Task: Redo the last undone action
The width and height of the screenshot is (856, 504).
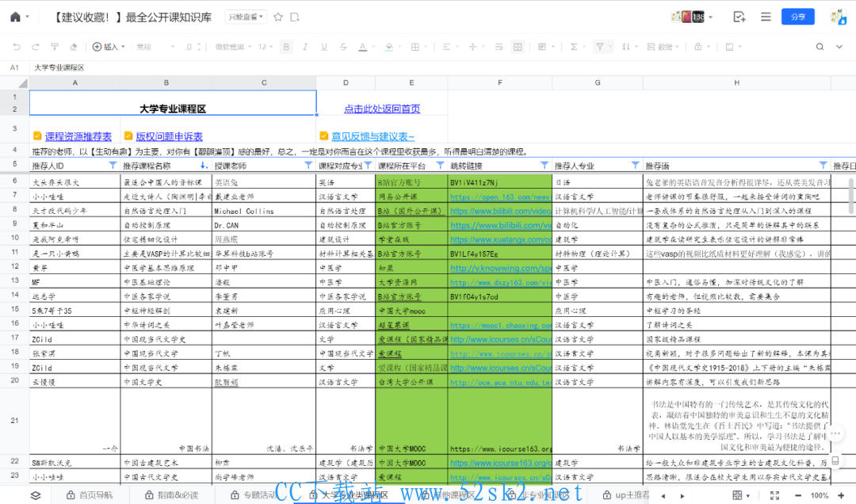Action: [x=36, y=47]
